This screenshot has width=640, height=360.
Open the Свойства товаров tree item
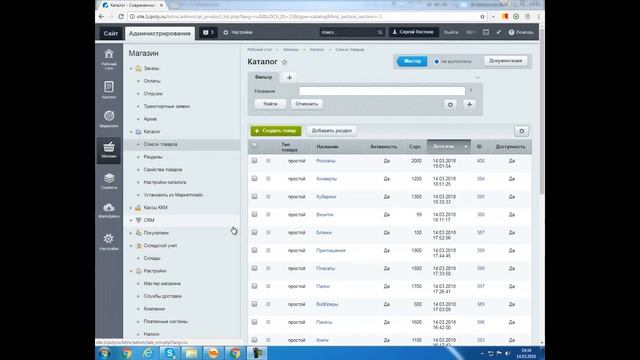163,170
